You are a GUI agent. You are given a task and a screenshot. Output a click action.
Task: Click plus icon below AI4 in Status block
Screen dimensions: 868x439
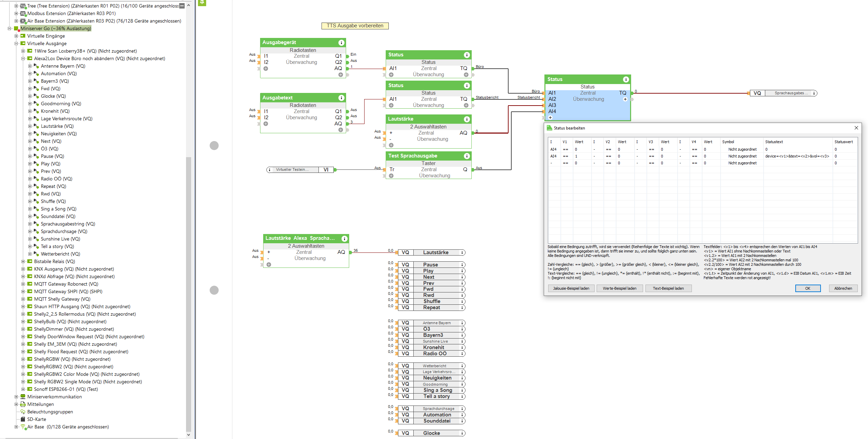(550, 118)
